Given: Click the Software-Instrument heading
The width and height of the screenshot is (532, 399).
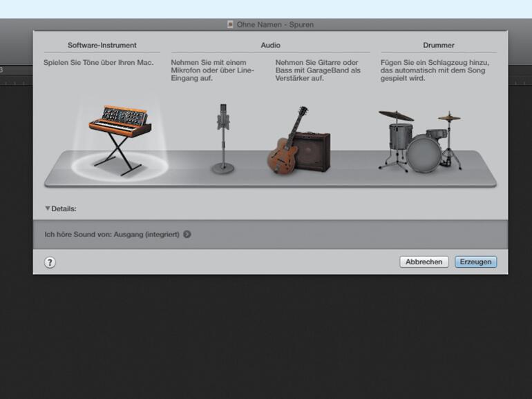Looking at the screenshot, I should tap(102, 45).
